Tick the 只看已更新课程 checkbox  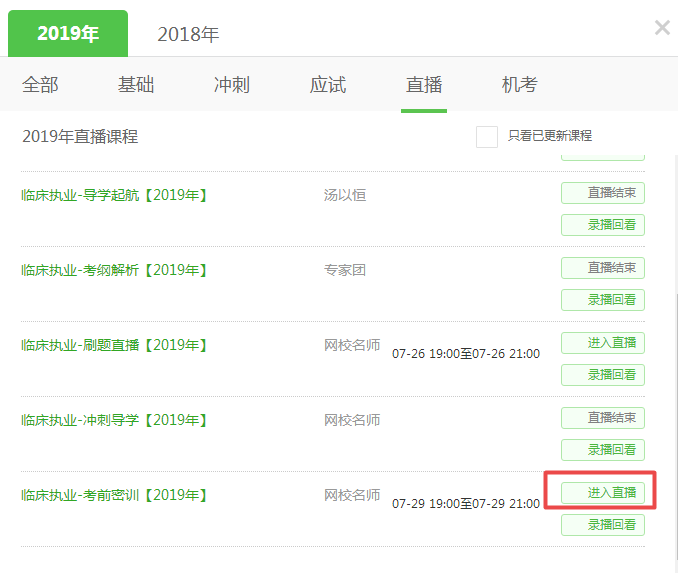coord(486,137)
